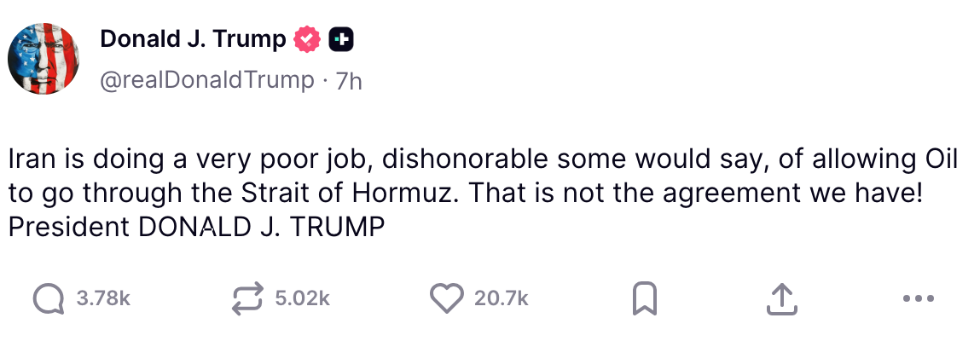Image resolution: width=980 pixels, height=341 pixels.
Task: Click the 7h post timestamp
Action: pyautogui.click(x=349, y=81)
